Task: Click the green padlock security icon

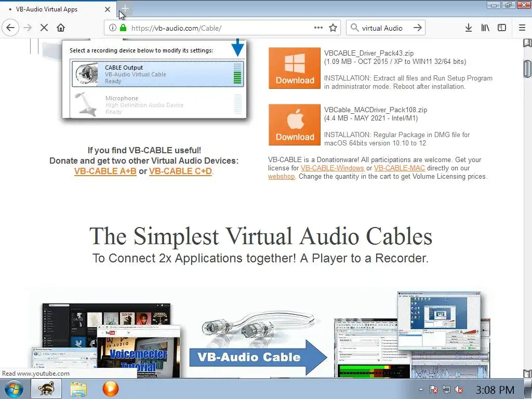Action: [x=123, y=28]
